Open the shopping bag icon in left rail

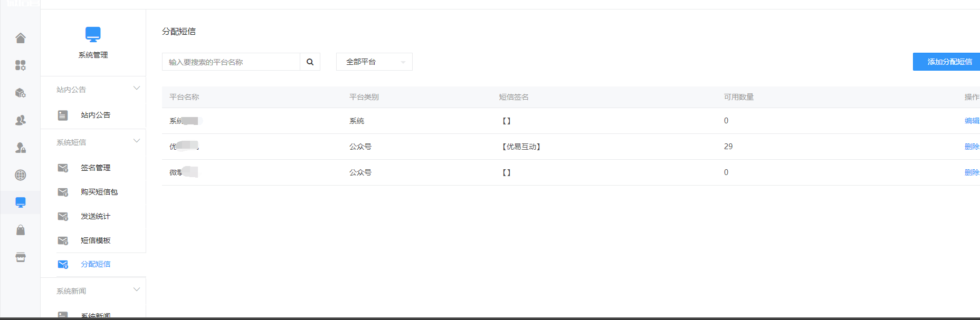click(21, 230)
